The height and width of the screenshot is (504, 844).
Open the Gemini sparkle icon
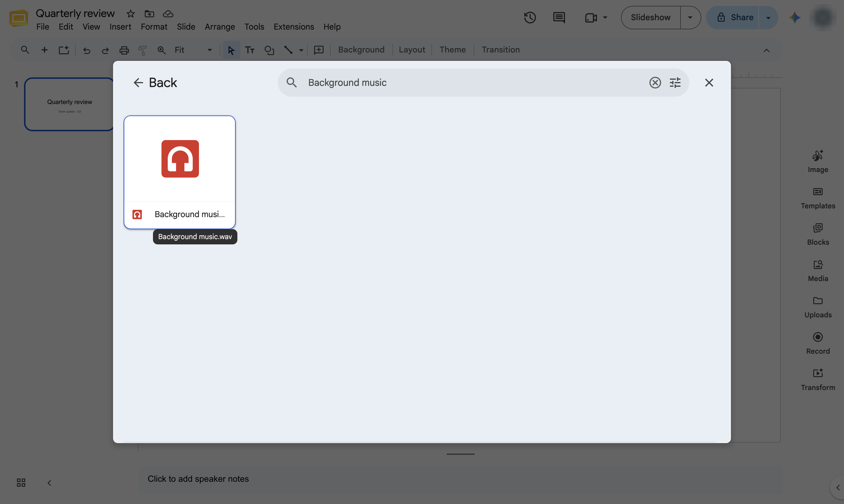pyautogui.click(x=795, y=17)
